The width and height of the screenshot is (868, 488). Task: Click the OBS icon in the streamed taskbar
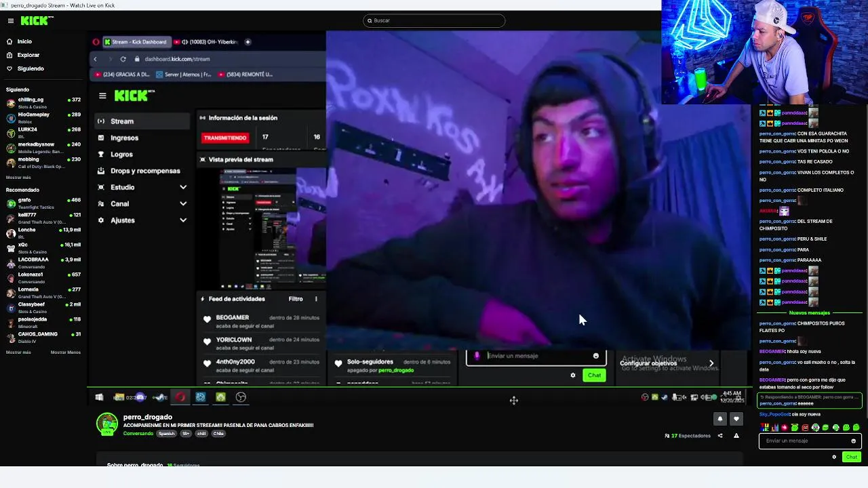pyautogui.click(x=241, y=397)
